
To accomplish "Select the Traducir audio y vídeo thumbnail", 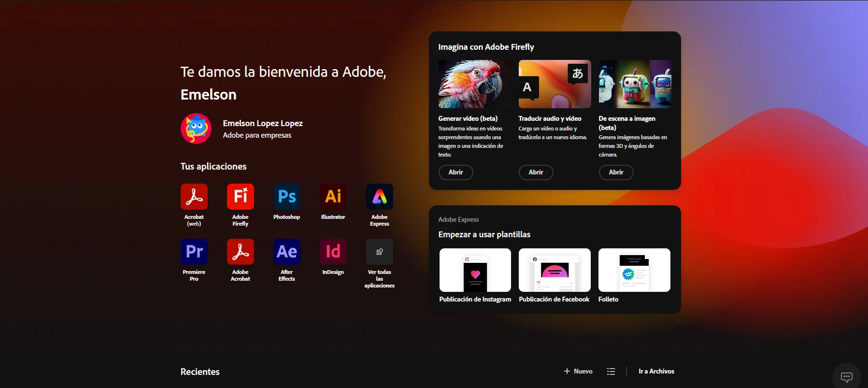I will click(x=555, y=84).
